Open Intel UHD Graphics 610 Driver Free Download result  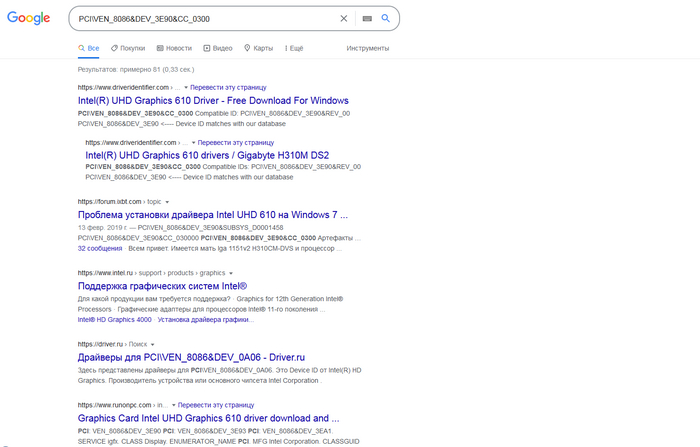tap(213, 100)
